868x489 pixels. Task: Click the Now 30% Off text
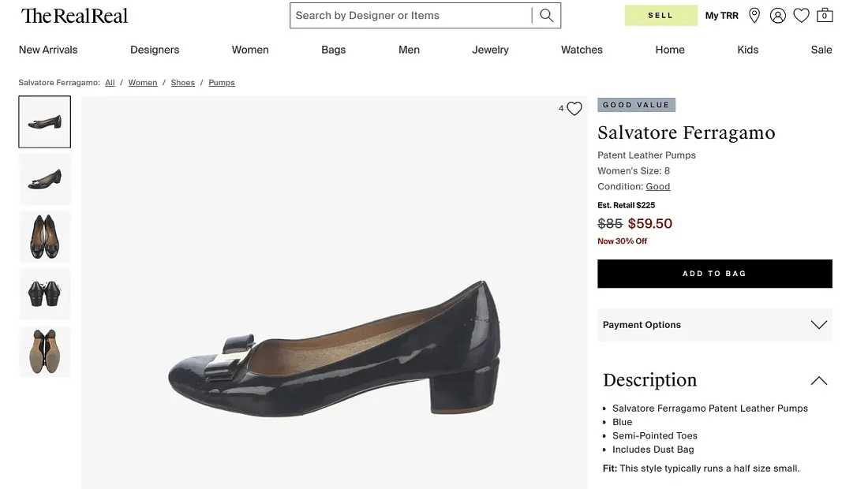(x=623, y=241)
